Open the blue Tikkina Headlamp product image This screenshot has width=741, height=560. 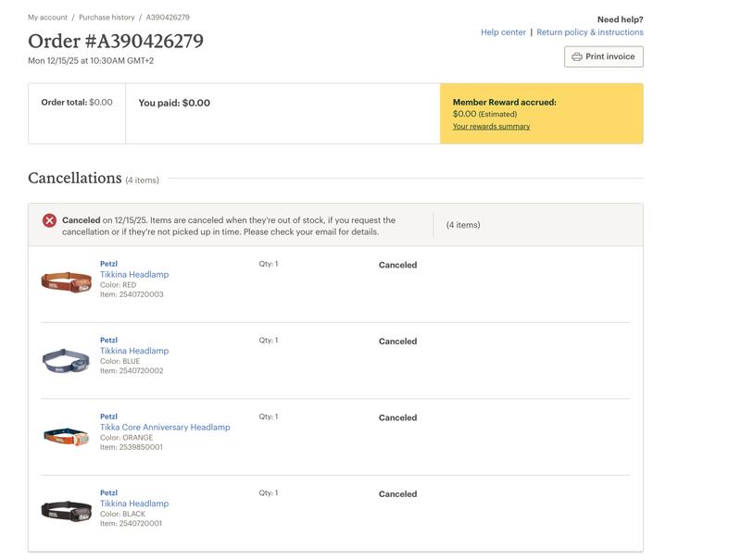pos(64,357)
